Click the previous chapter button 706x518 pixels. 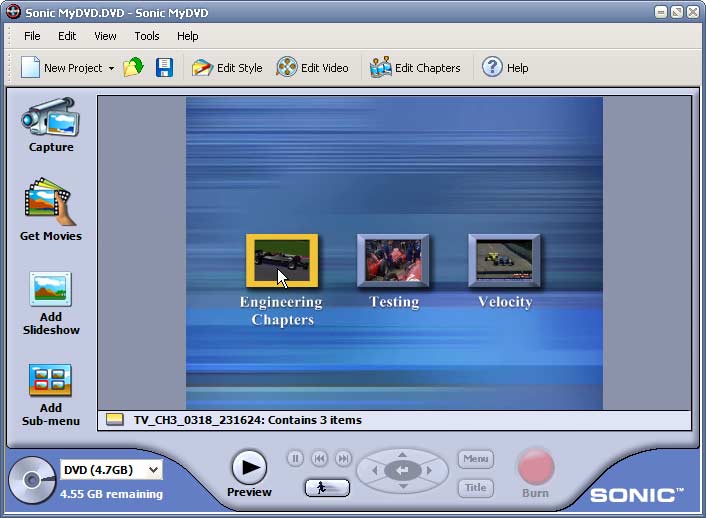tap(319, 459)
